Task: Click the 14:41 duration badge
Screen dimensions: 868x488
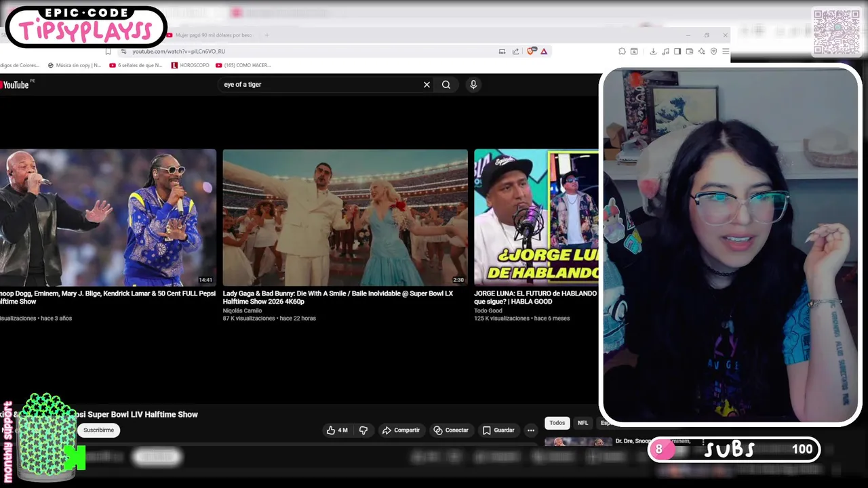Action: [x=205, y=280]
